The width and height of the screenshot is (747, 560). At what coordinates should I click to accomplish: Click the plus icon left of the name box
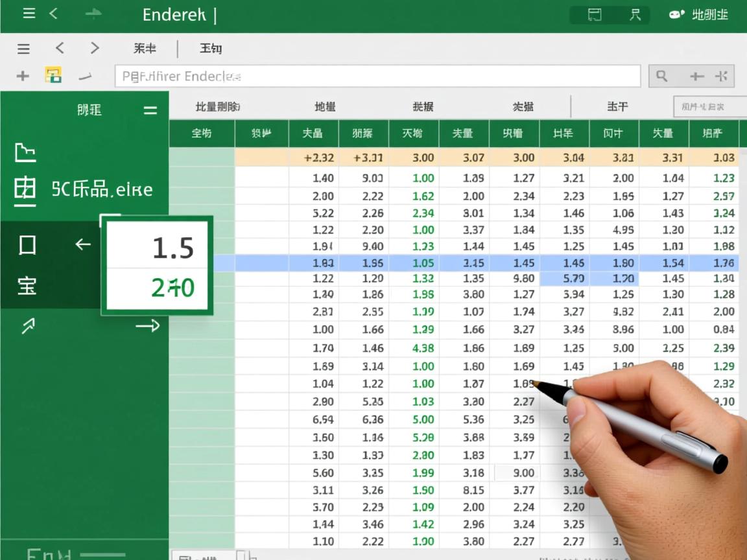coord(22,76)
